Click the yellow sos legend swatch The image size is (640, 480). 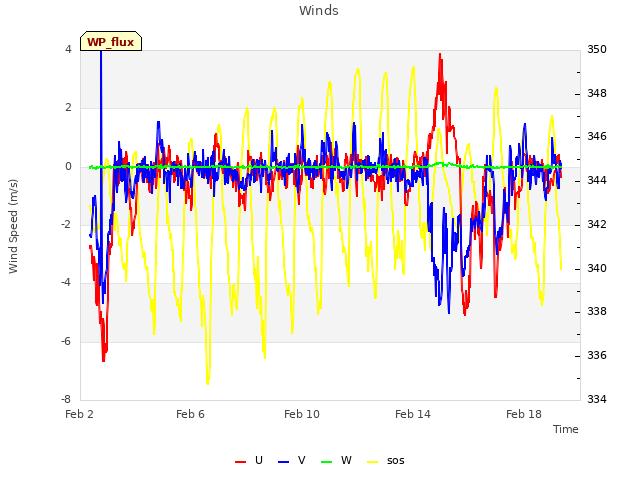pyautogui.click(x=373, y=461)
